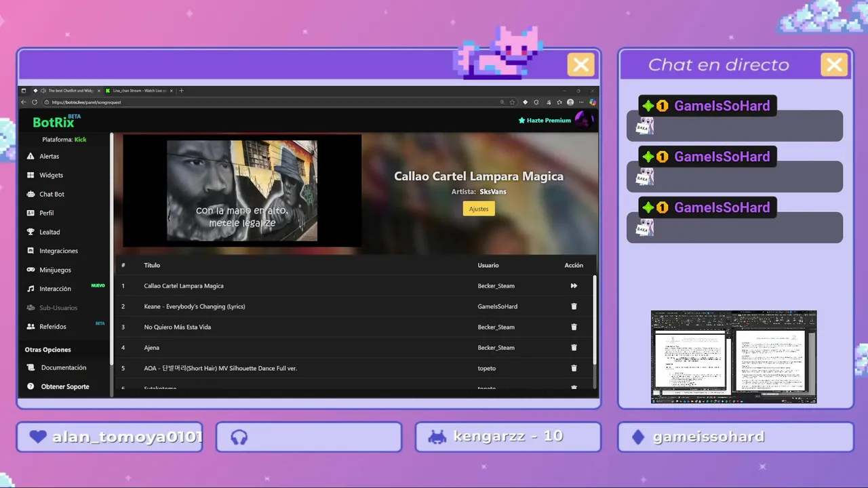
Task: Click the document preview thumbnail in chat panel
Action: [x=734, y=357]
